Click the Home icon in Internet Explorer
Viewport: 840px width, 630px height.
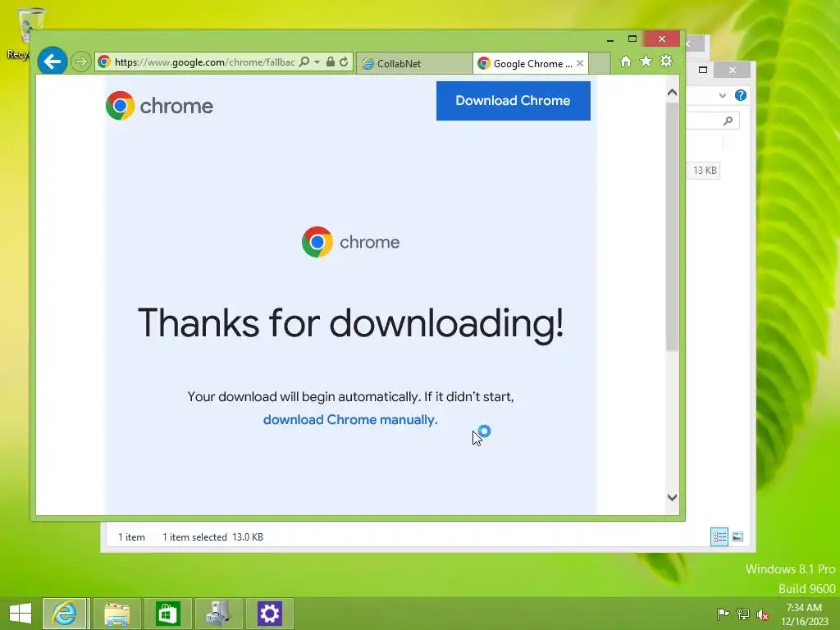(x=625, y=62)
